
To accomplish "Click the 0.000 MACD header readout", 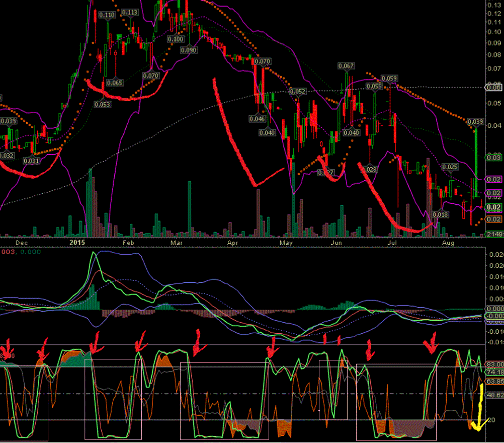I will [x=31, y=252].
